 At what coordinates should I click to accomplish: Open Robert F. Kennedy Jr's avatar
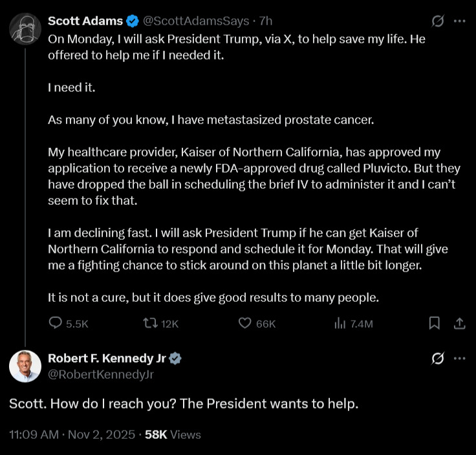point(25,366)
